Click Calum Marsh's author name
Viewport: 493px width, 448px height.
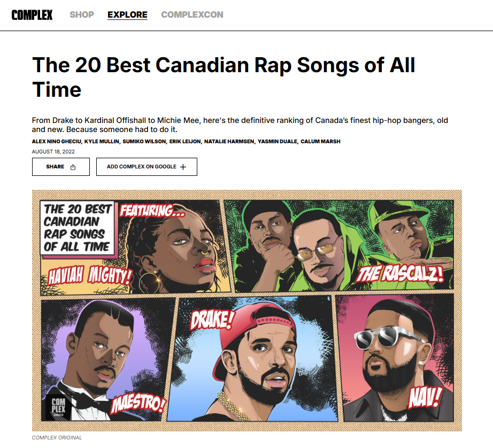pyautogui.click(x=320, y=142)
